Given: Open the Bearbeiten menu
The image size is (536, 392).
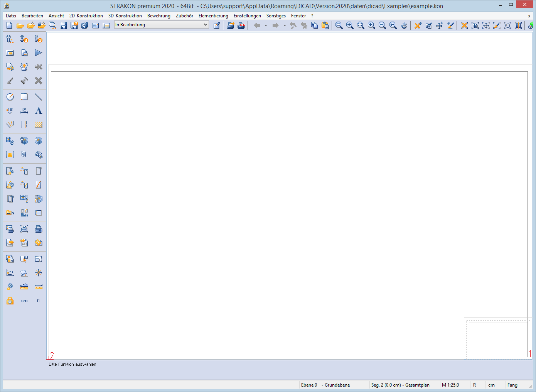Looking at the screenshot, I should pos(32,16).
